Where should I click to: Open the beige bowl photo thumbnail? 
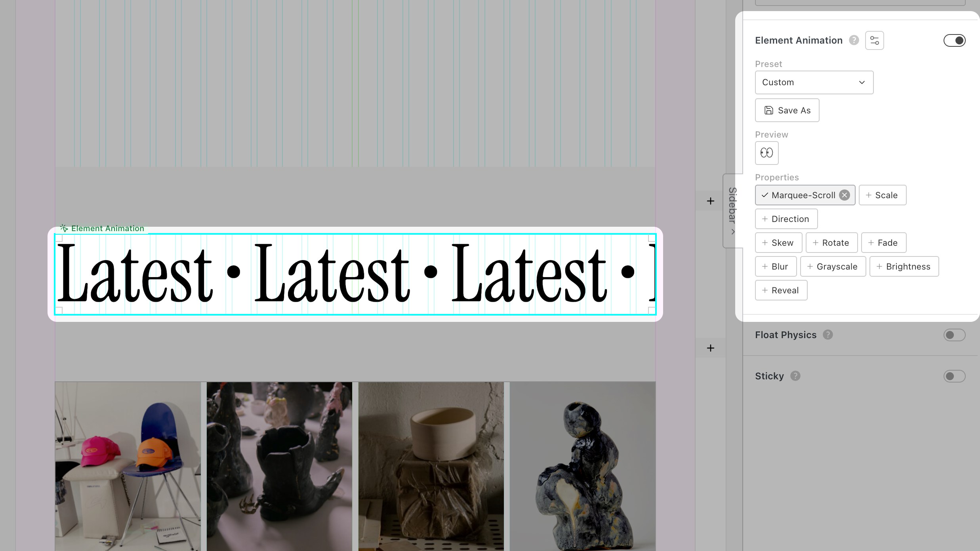[431, 466]
